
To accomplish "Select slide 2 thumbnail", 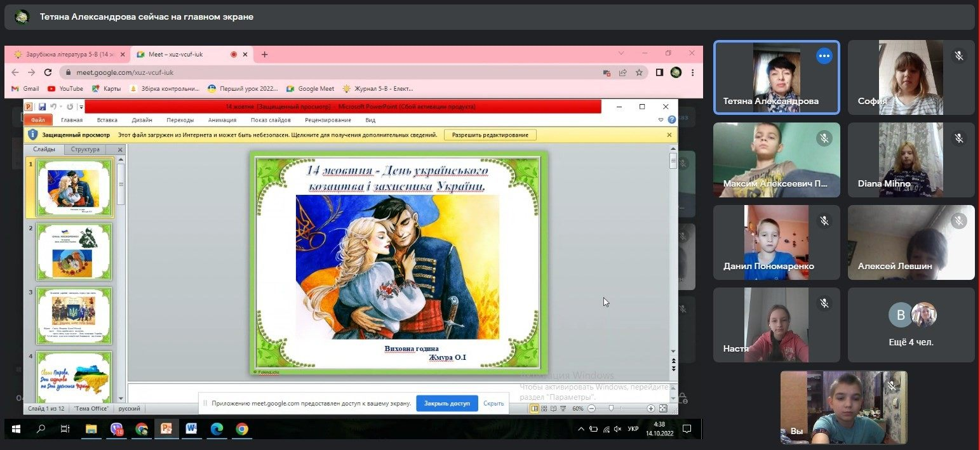I will click(x=74, y=251).
